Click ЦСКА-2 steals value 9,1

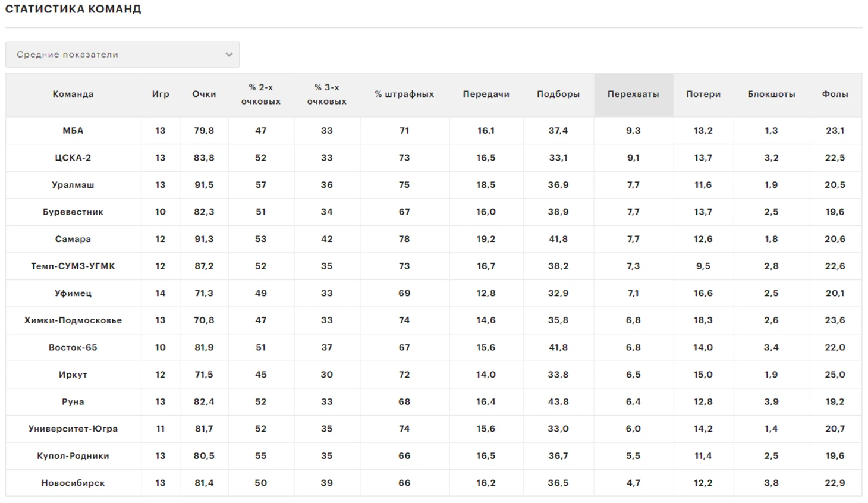633,158
